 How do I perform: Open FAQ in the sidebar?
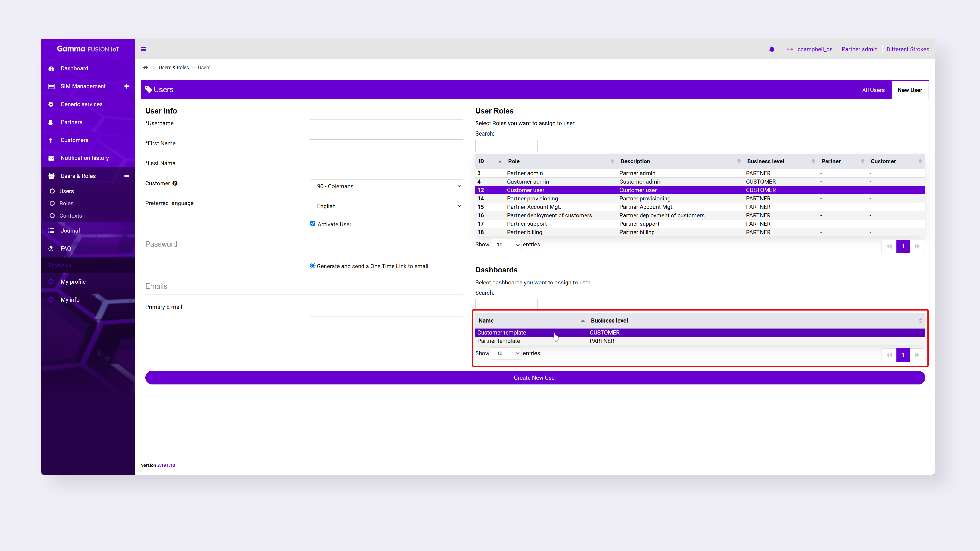pos(65,248)
